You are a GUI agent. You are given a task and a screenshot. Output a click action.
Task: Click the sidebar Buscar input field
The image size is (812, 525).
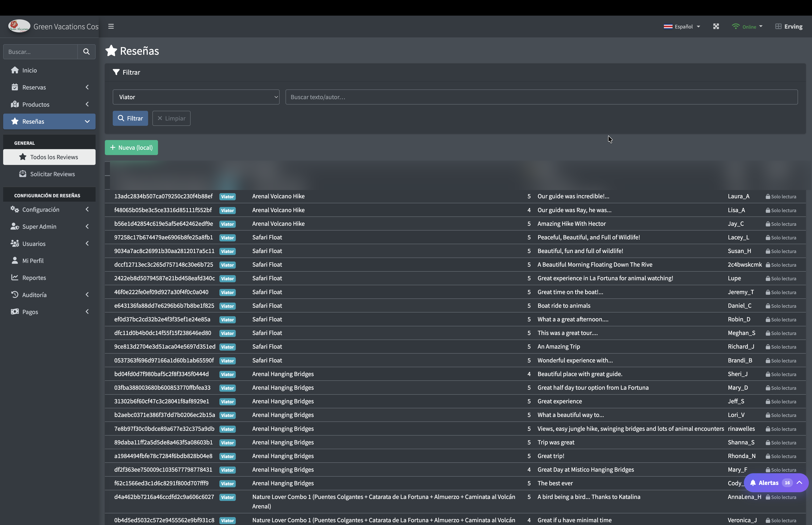(40, 52)
